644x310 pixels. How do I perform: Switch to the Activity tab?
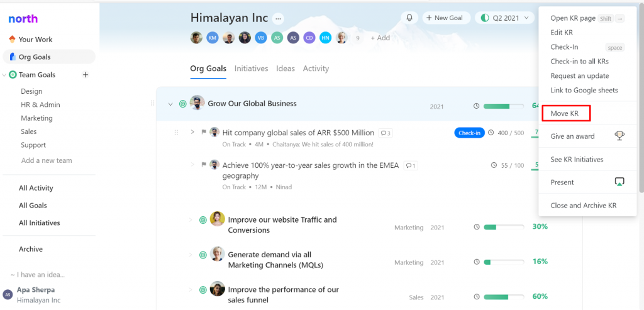[316, 69]
